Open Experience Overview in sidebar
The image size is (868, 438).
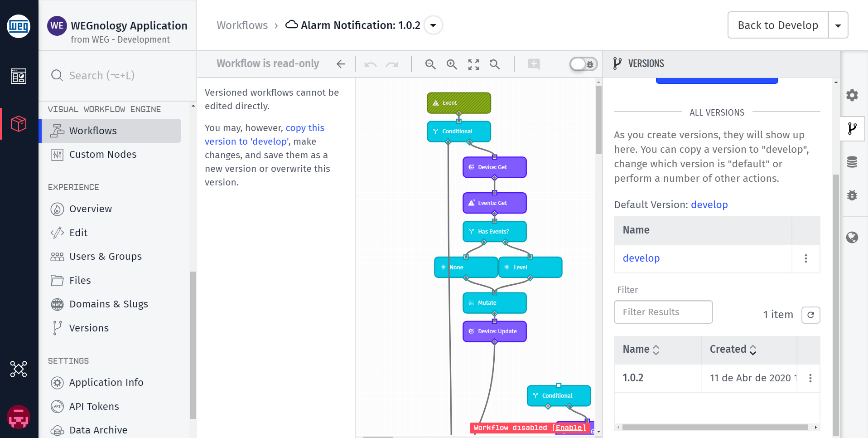(x=91, y=209)
